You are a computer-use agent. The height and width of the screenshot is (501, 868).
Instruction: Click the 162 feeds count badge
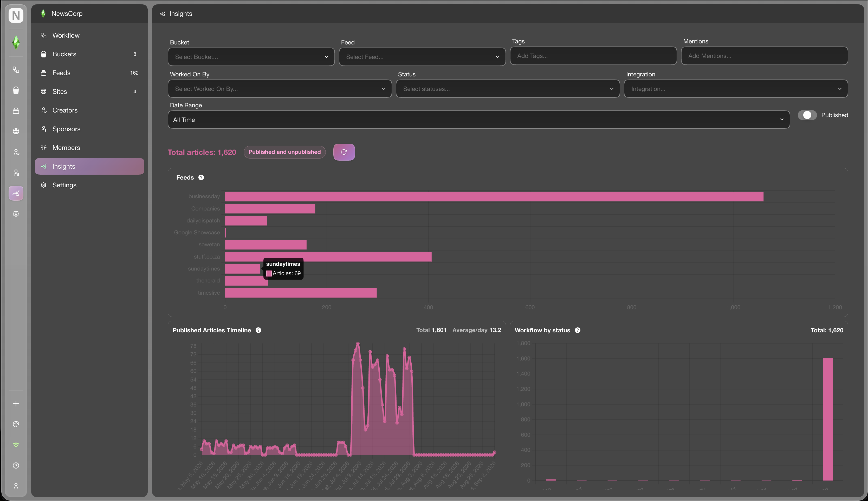134,73
